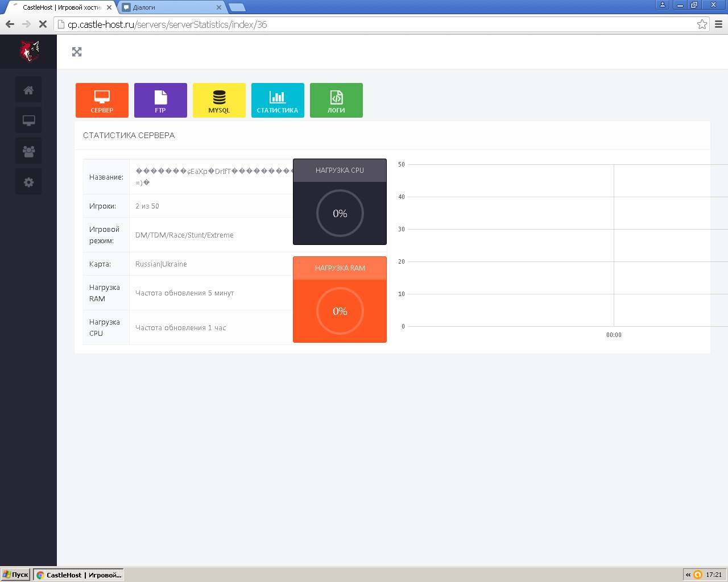The height and width of the screenshot is (582, 728).
Task: Open the green Логи tile
Action: tap(336, 101)
